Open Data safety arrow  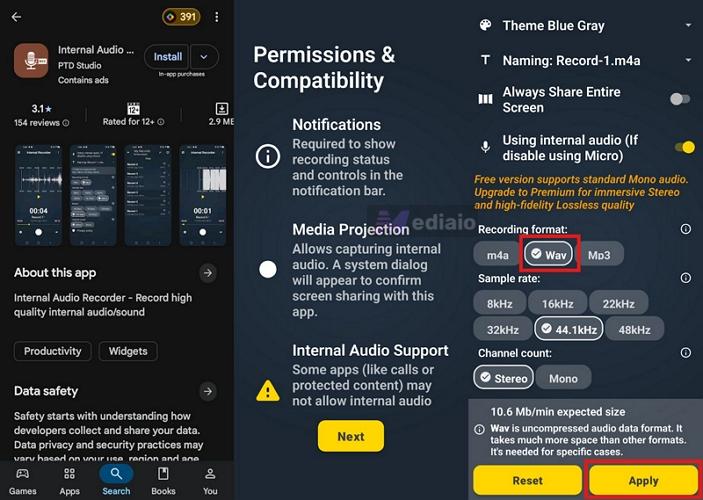pos(208,391)
